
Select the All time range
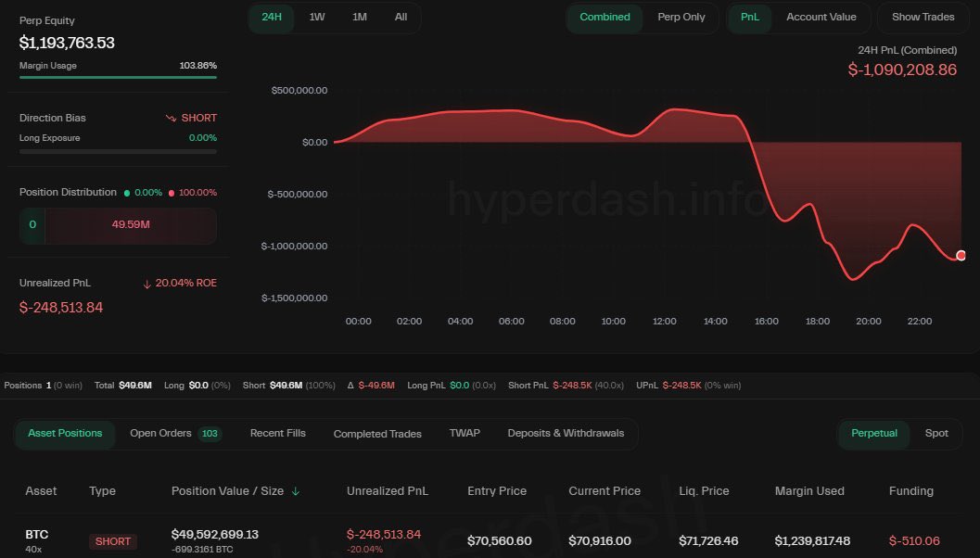coord(401,18)
